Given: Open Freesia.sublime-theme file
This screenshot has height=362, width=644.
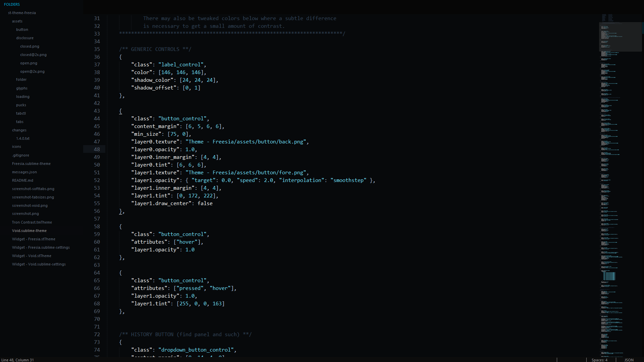Looking at the screenshot, I should coord(31,164).
